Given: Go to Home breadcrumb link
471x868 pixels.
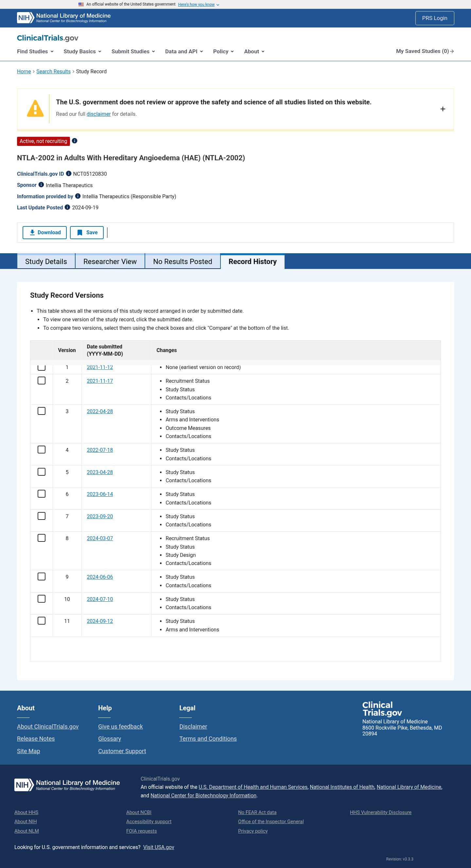Looking at the screenshot, I should (24, 71).
